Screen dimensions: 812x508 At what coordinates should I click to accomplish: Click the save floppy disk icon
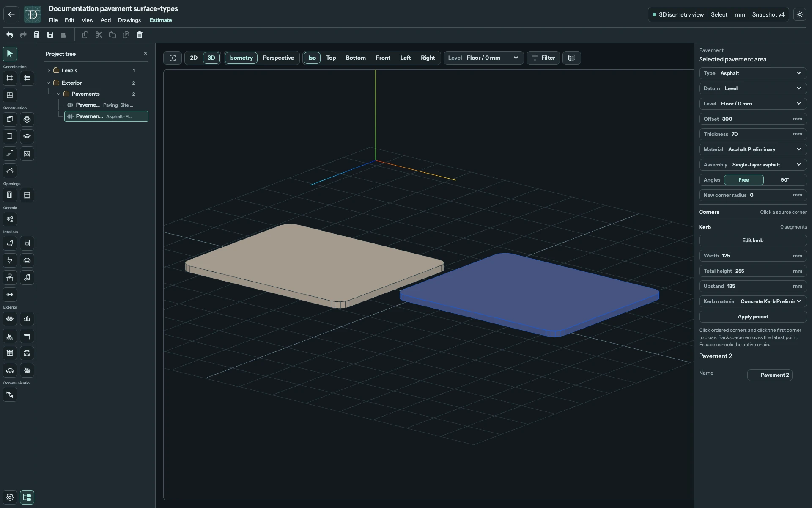click(50, 35)
